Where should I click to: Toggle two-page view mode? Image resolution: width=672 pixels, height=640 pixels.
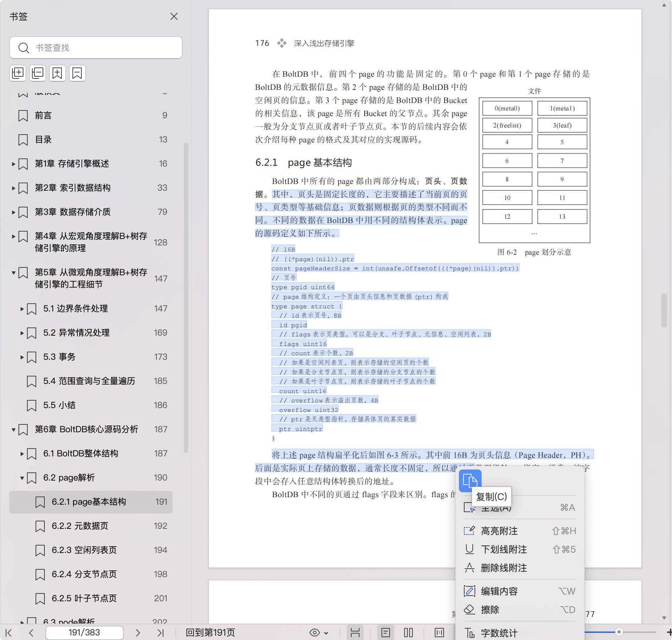[x=408, y=633]
